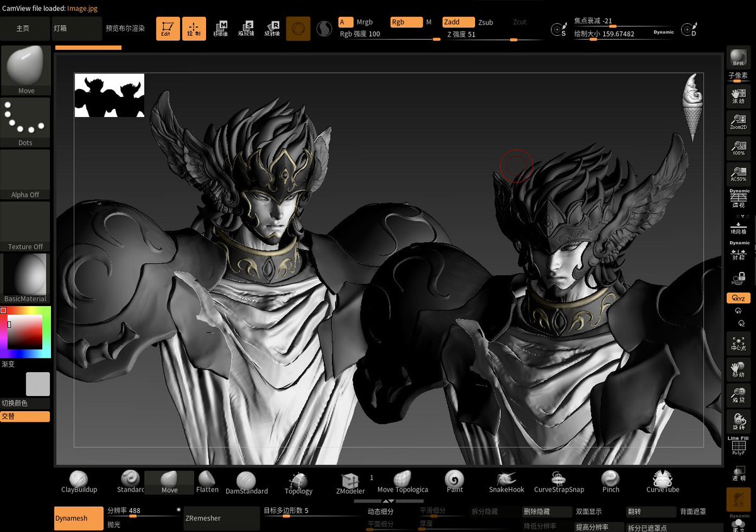756x532 pixels.
Task: Adjust the Rgb 强度 intensity slider
Action: pyautogui.click(x=389, y=35)
